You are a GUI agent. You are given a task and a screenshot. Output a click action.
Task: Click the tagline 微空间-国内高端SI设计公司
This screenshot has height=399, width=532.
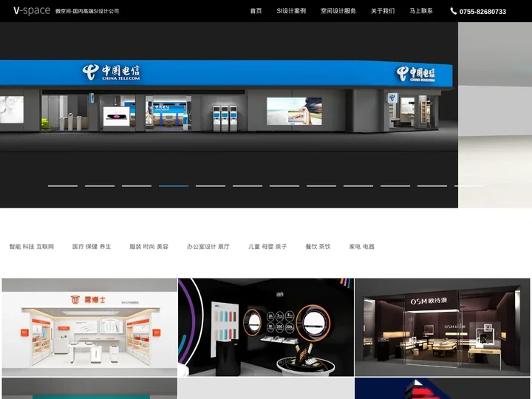pos(87,11)
